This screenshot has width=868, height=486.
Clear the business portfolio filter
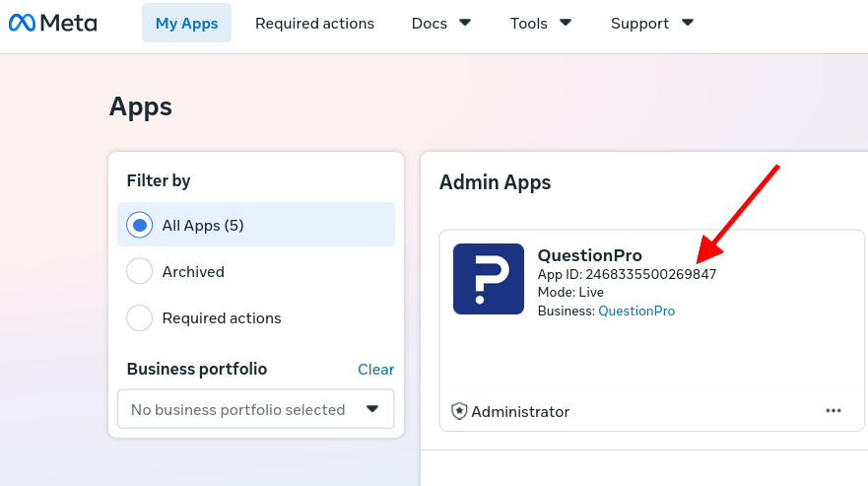point(376,369)
